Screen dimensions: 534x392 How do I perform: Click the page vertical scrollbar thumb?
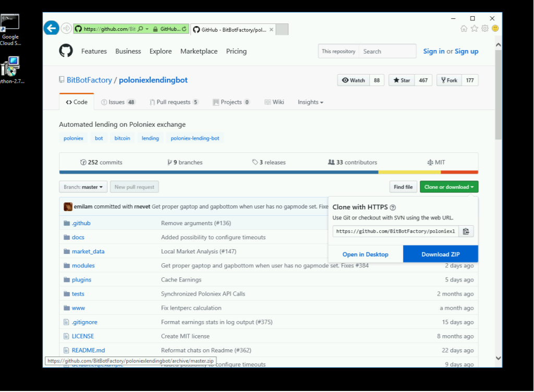498,94
